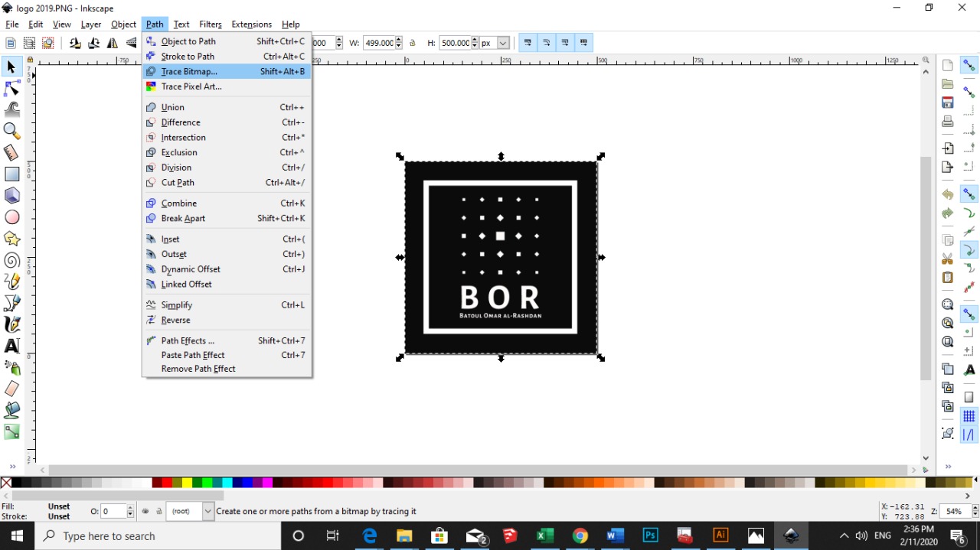Select the Calligraphy tool
980x550 pixels.
[x=11, y=324]
